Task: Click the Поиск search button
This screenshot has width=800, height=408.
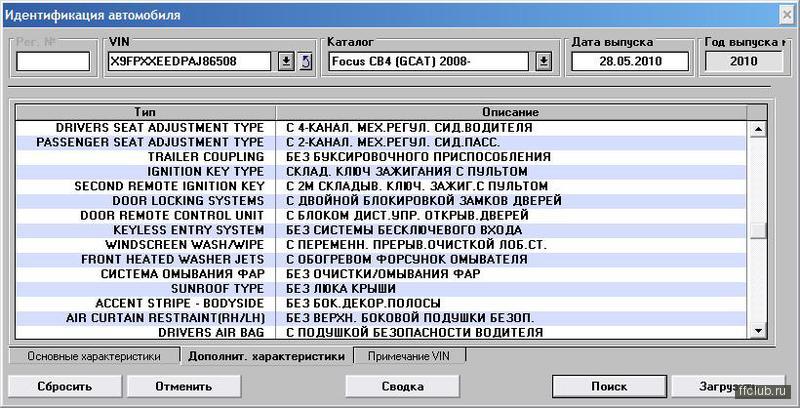Action: coord(609,387)
